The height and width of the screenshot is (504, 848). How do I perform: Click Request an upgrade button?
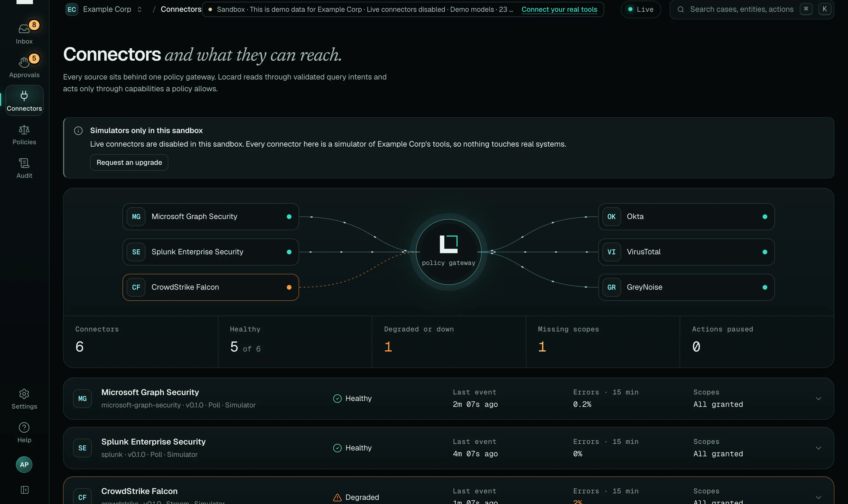coord(129,162)
